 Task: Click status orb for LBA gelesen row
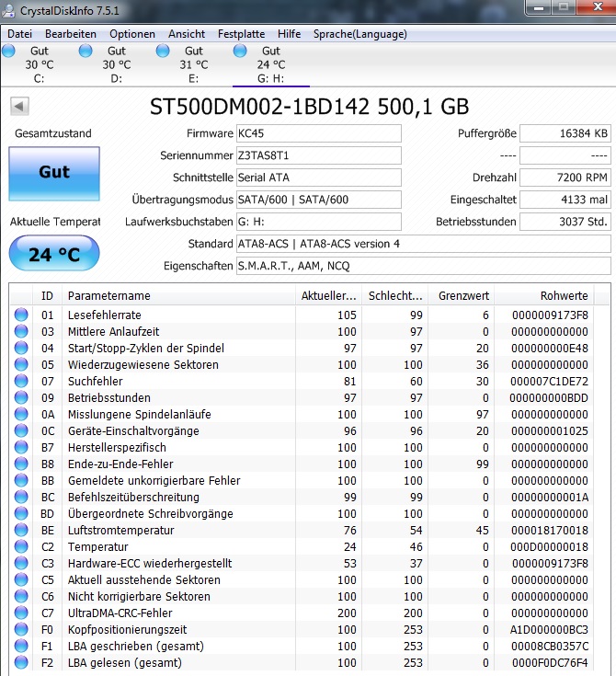(21, 662)
